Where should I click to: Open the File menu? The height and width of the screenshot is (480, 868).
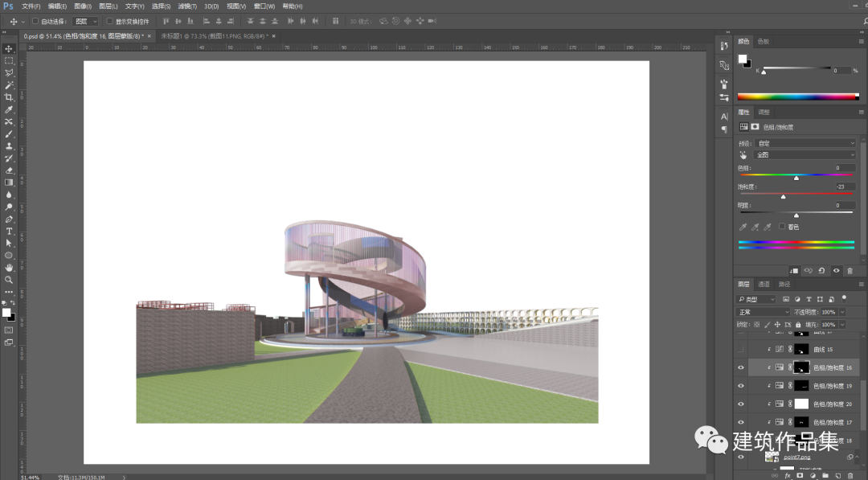(31, 6)
